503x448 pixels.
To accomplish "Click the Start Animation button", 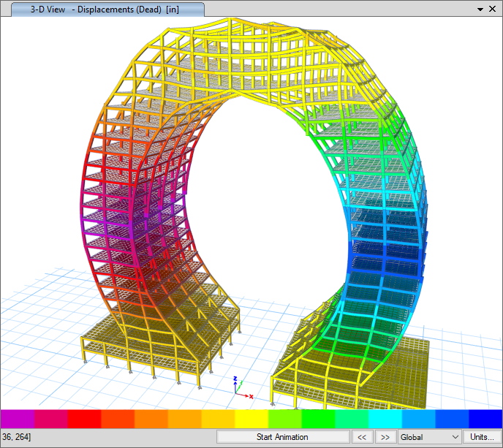I will pos(282,437).
